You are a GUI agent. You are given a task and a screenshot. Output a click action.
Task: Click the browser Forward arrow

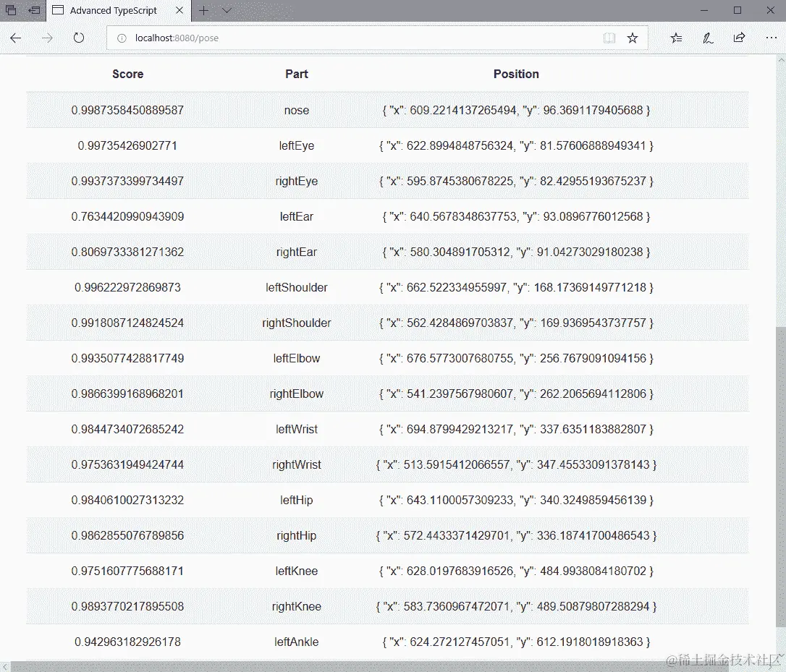[47, 38]
